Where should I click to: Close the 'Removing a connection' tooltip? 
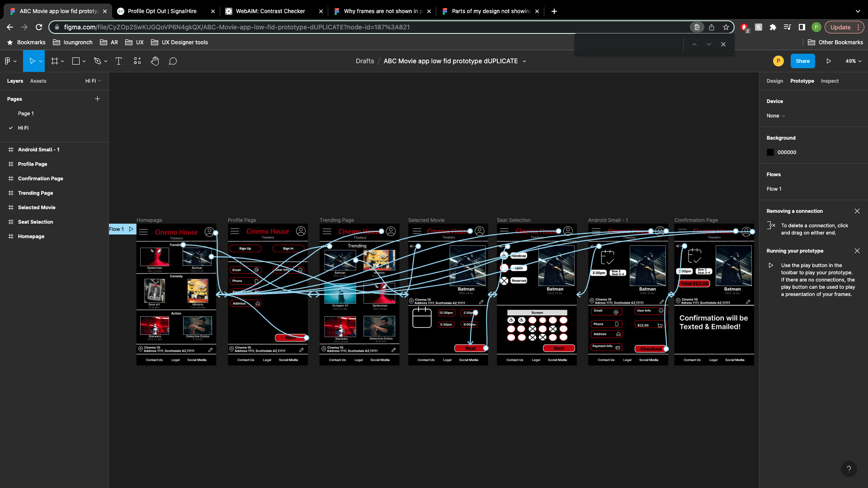click(857, 211)
